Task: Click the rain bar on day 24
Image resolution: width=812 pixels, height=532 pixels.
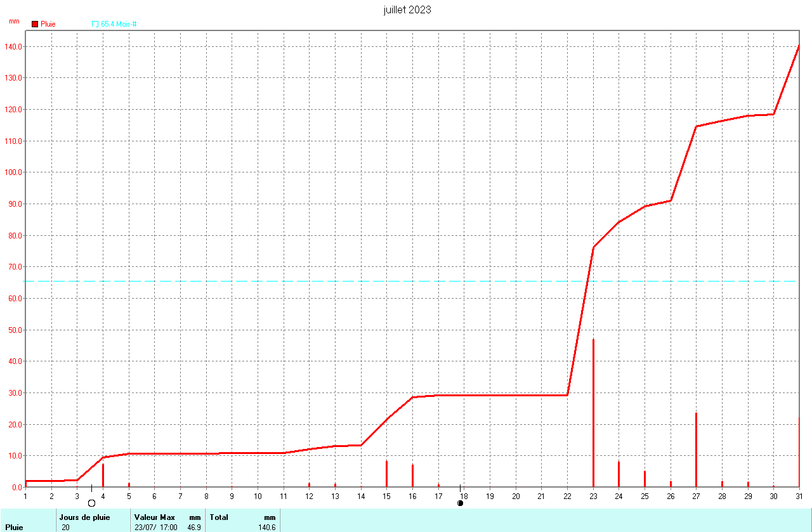Action: point(619,474)
